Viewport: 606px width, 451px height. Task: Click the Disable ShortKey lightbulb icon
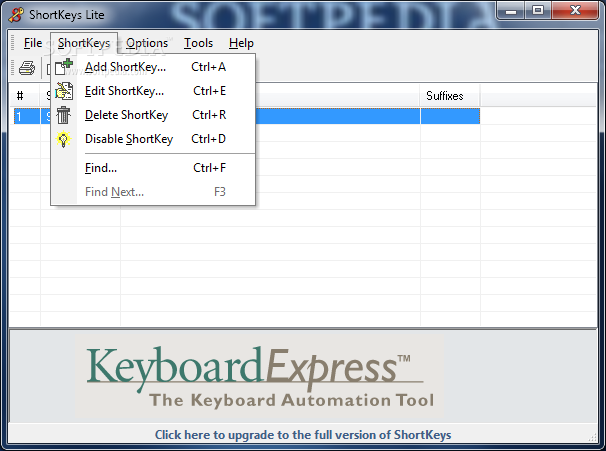tap(63, 139)
